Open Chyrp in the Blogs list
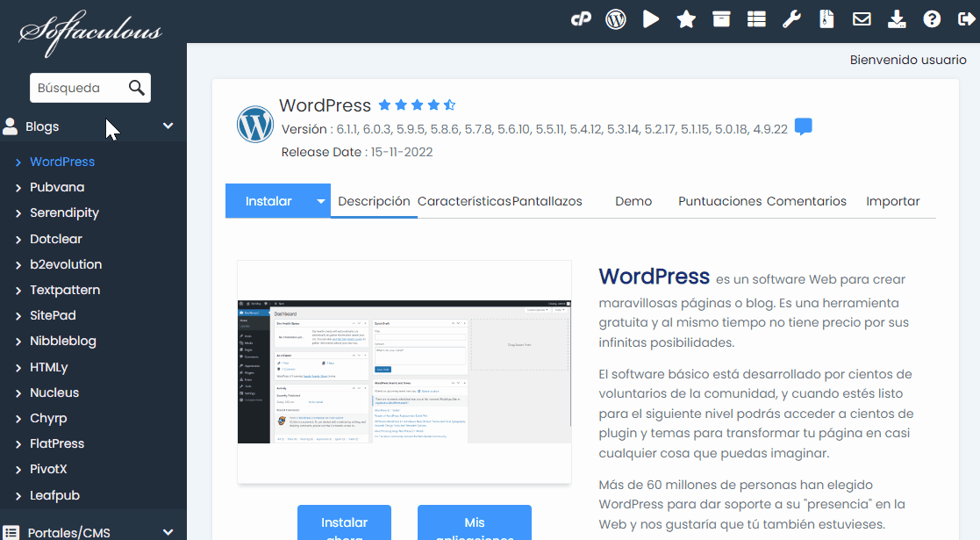The height and width of the screenshot is (540, 980). (x=48, y=419)
